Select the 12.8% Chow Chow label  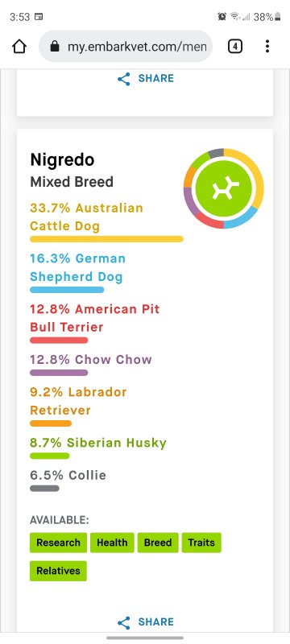coord(91,359)
